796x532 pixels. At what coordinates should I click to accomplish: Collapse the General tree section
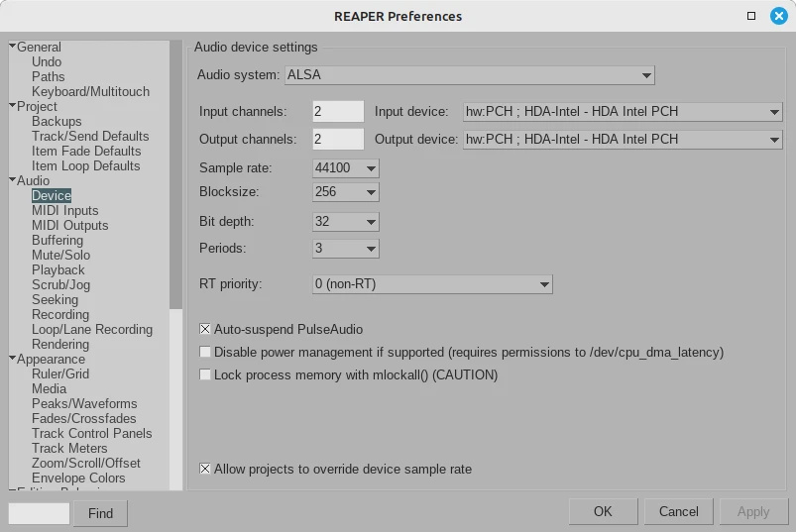click(12, 47)
